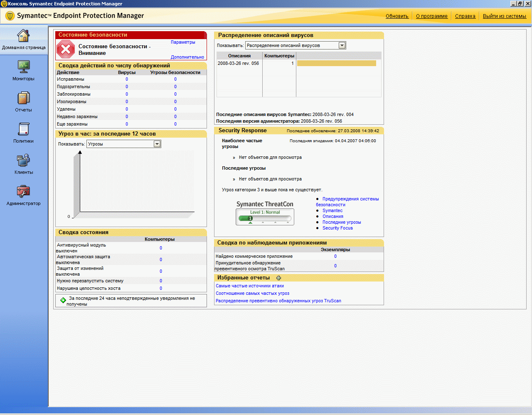
Task: Click the Угрозы безопасности count for Заблокированы
Action: coord(175,94)
